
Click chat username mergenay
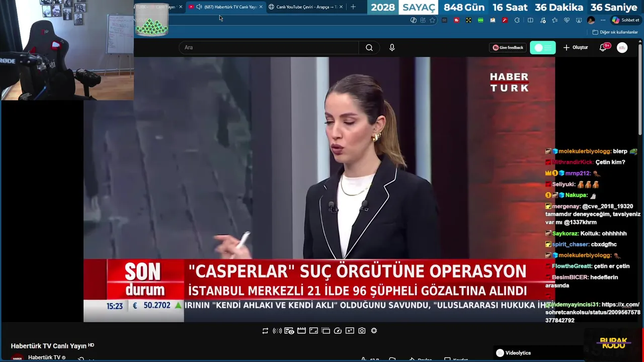pos(566,206)
